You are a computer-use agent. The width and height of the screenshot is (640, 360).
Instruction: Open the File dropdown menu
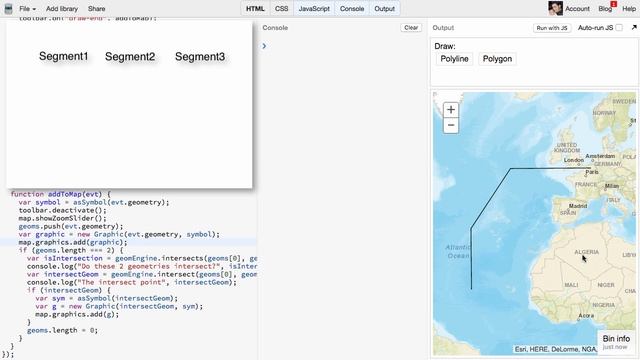pyautogui.click(x=27, y=9)
